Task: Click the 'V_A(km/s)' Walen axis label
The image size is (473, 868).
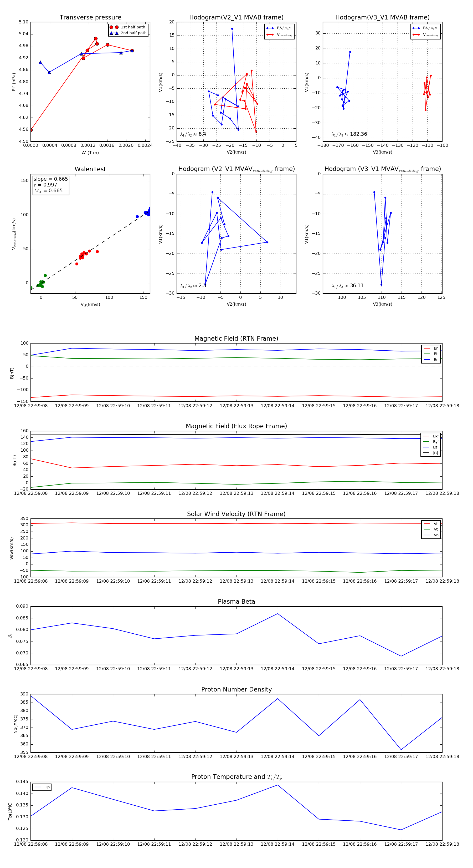Action: [x=90, y=305]
